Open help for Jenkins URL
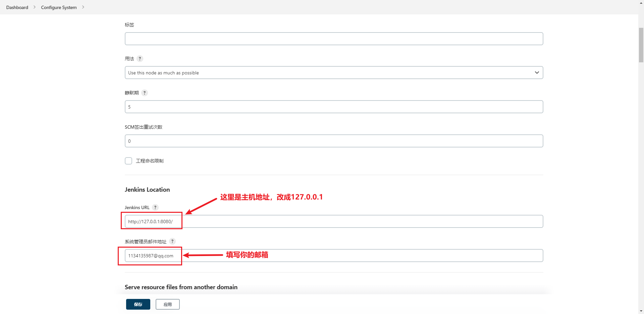Viewport: 644px width, 314px height. [155, 207]
